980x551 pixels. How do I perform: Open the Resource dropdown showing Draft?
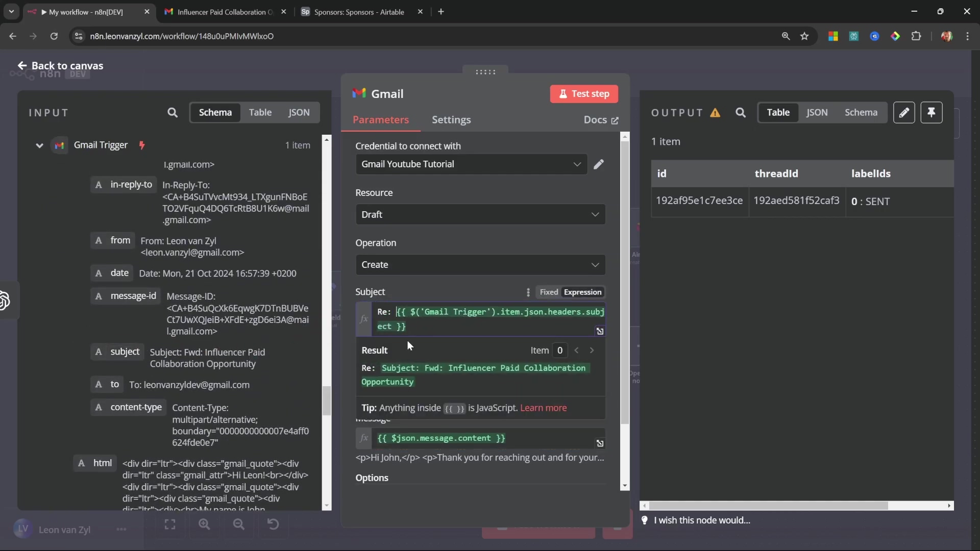(480, 215)
